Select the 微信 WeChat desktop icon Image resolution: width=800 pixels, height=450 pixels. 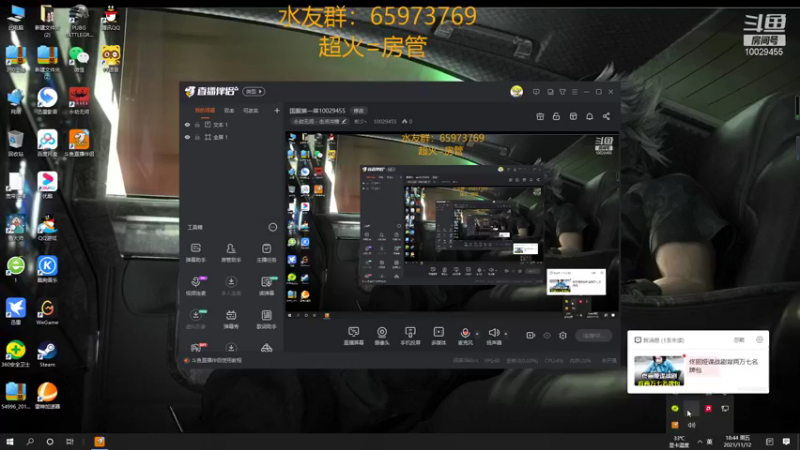click(x=79, y=59)
